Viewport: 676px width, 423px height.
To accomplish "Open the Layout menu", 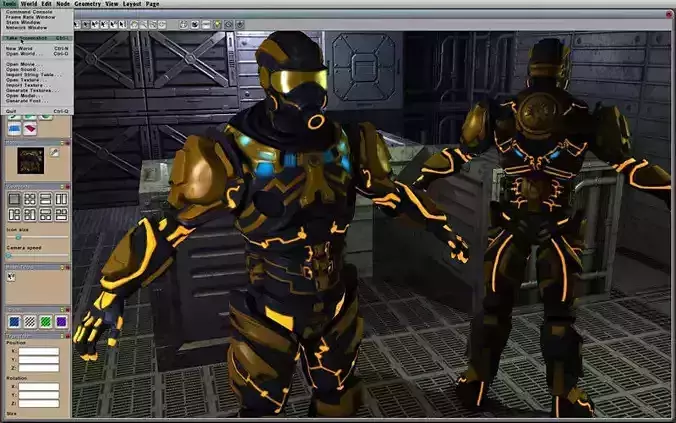I will click(132, 3).
